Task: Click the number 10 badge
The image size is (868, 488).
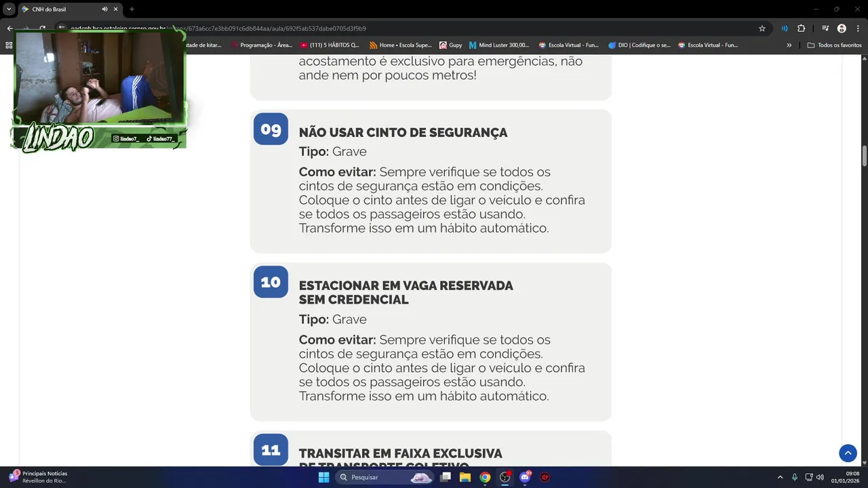Action: [271, 282]
